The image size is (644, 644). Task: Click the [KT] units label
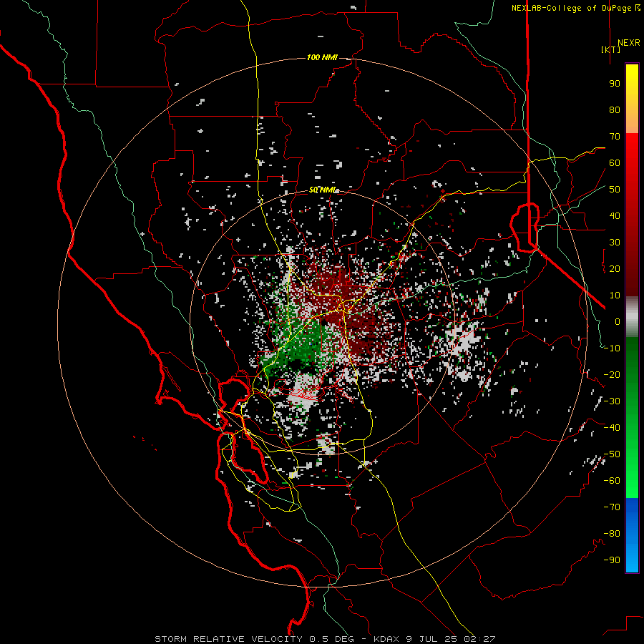[x=611, y=49]
